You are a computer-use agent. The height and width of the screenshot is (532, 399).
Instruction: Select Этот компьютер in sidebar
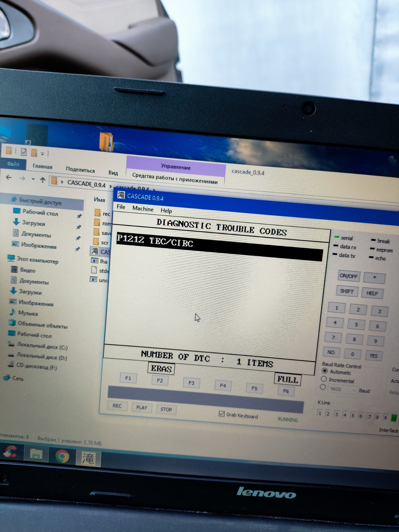coord(33,260)
